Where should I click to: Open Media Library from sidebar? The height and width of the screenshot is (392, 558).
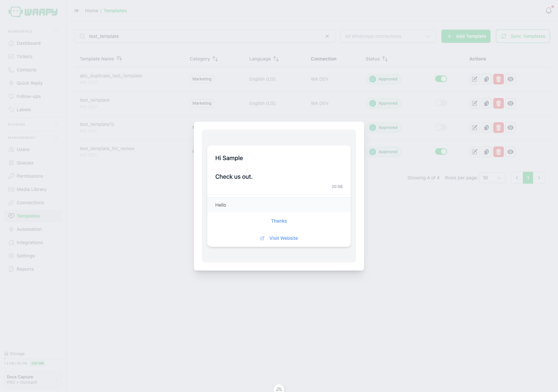coord(33,189)
